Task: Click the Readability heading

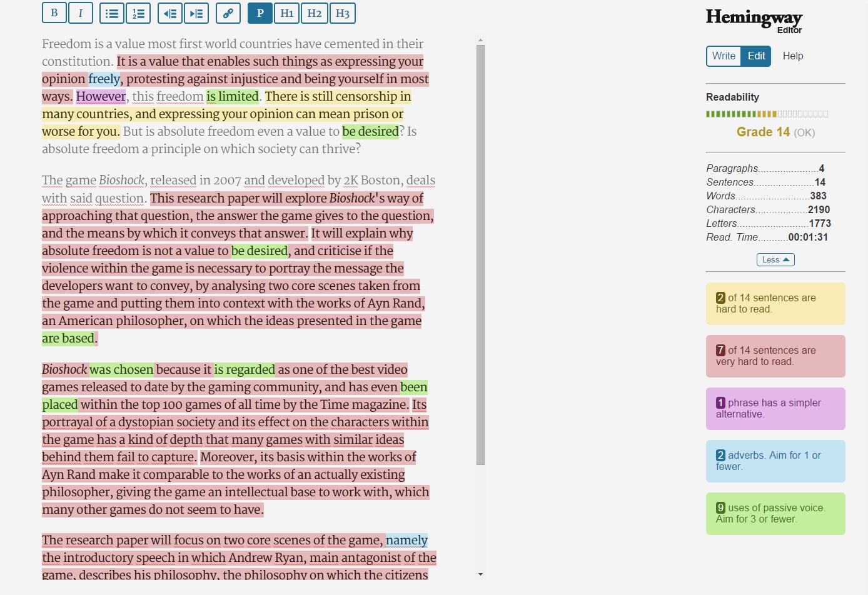Action: click(x=732, y=97)
